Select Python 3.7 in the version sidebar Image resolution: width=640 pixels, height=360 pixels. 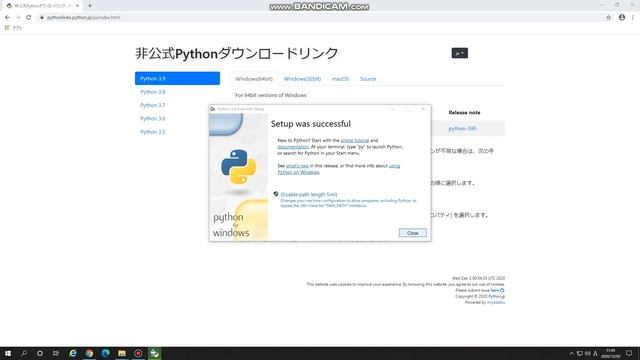click(x=153, y=105)
